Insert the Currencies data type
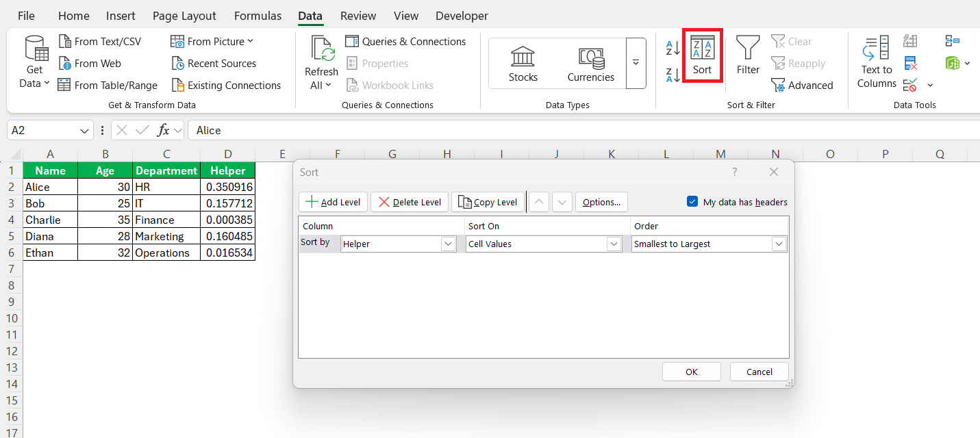The image size is (980, 438). (x=591, y=64)
